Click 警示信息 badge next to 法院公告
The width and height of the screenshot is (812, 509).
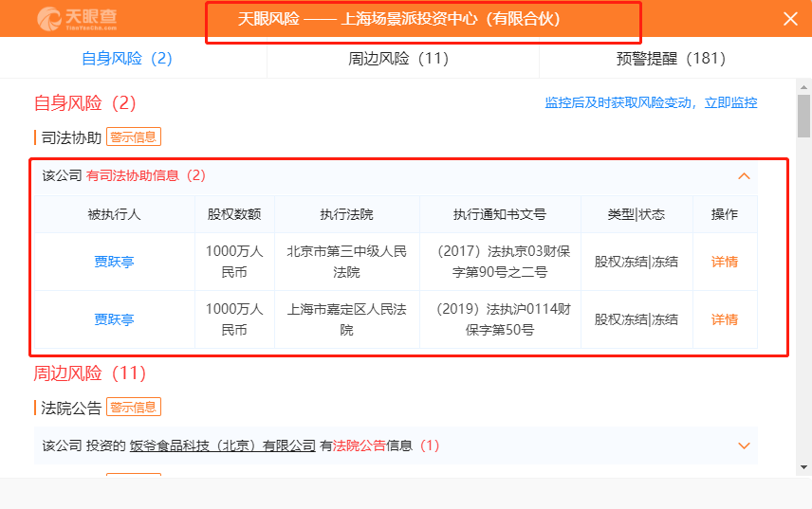coord(134,408)
